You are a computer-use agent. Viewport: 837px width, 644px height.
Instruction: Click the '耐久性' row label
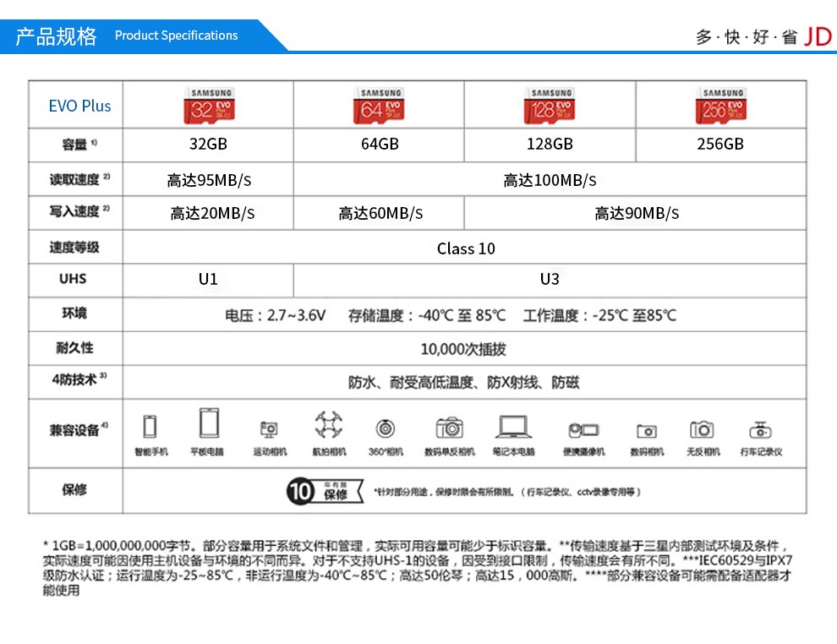pos(74,348)
